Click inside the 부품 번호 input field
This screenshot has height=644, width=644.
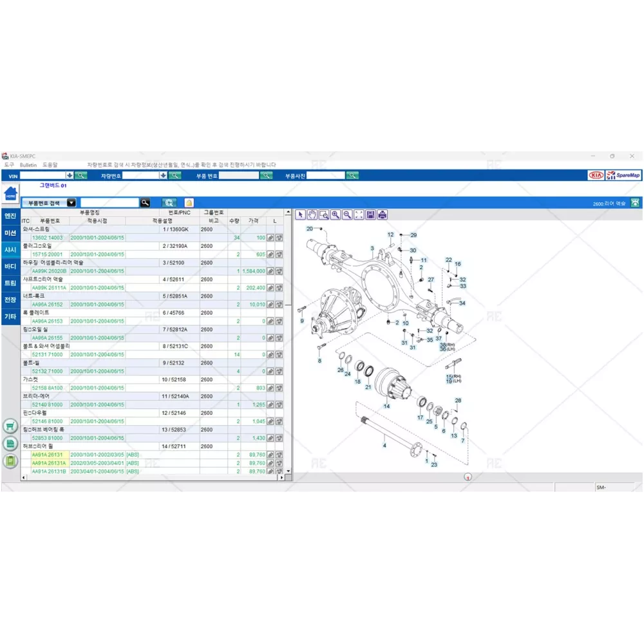(238, 175)
